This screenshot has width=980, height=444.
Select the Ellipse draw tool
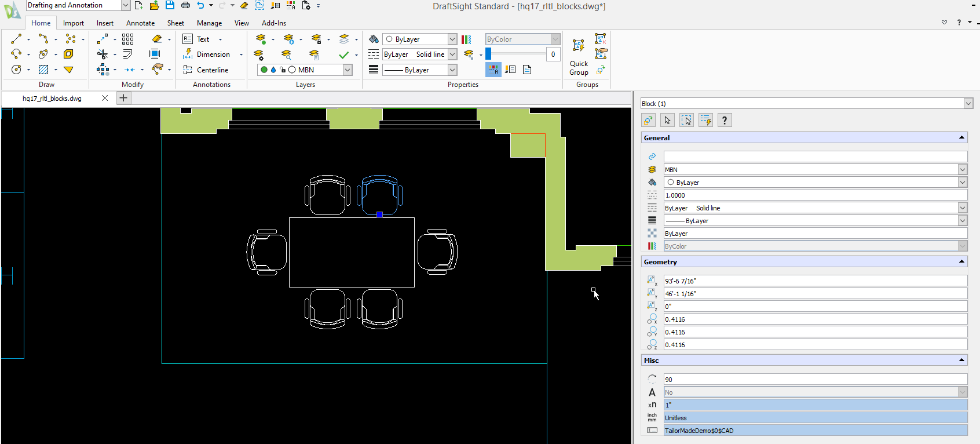(x=43, y=54)
